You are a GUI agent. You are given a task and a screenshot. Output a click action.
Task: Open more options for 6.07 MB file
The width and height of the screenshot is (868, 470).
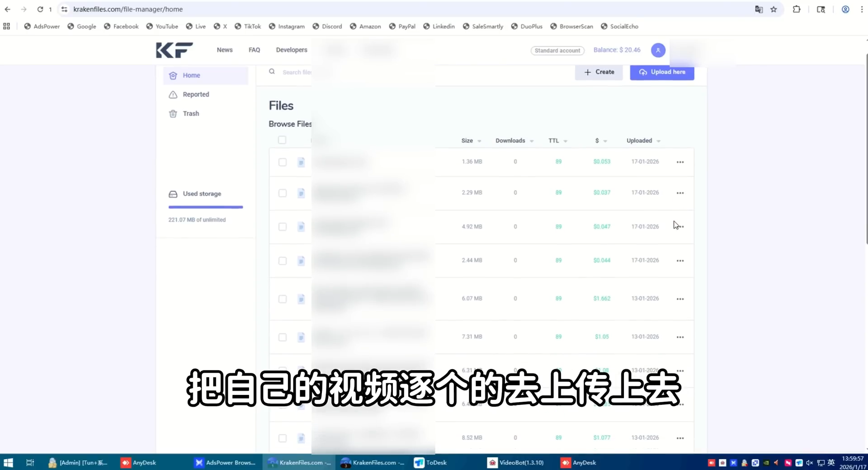point(680,299)
